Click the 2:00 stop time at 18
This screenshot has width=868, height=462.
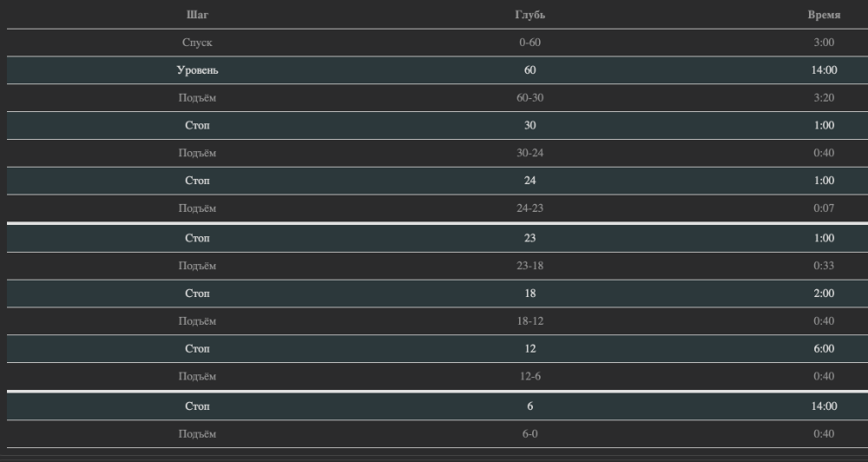[x=824, y=294]
